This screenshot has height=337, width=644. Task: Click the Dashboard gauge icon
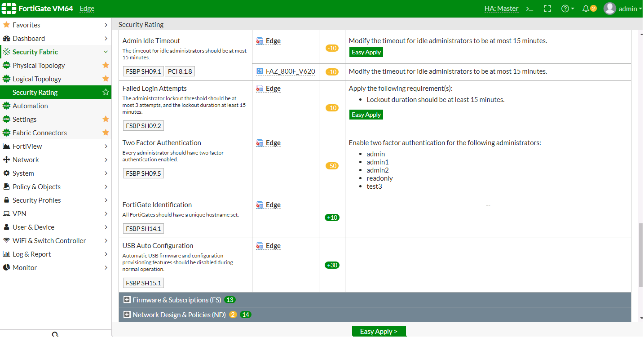coord(6,38)
